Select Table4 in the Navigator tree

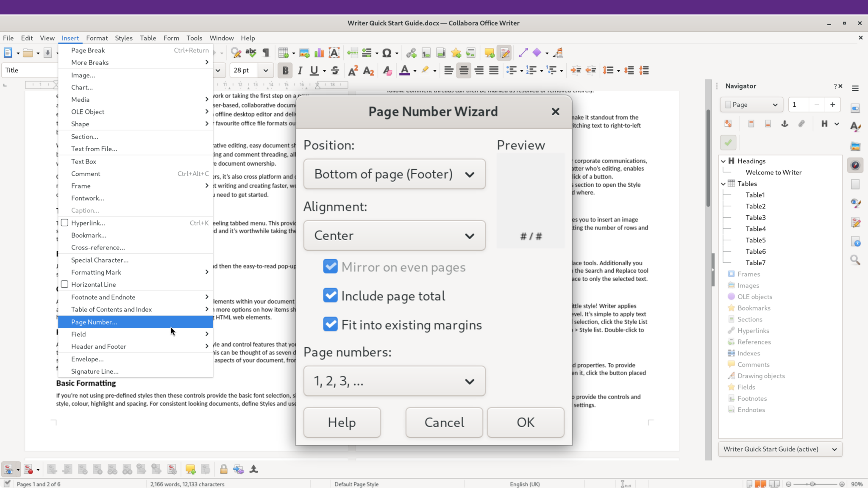[756, 229]
